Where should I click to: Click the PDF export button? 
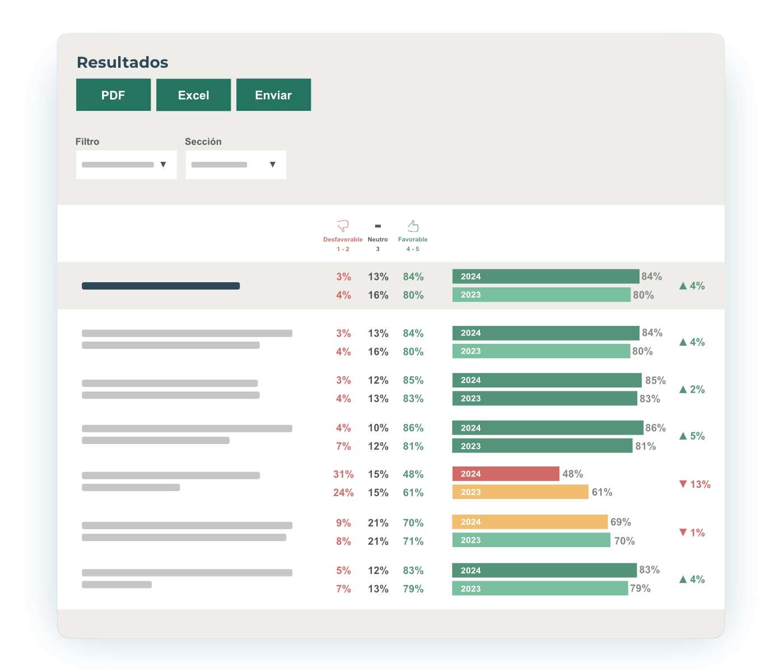click(113, 95)
